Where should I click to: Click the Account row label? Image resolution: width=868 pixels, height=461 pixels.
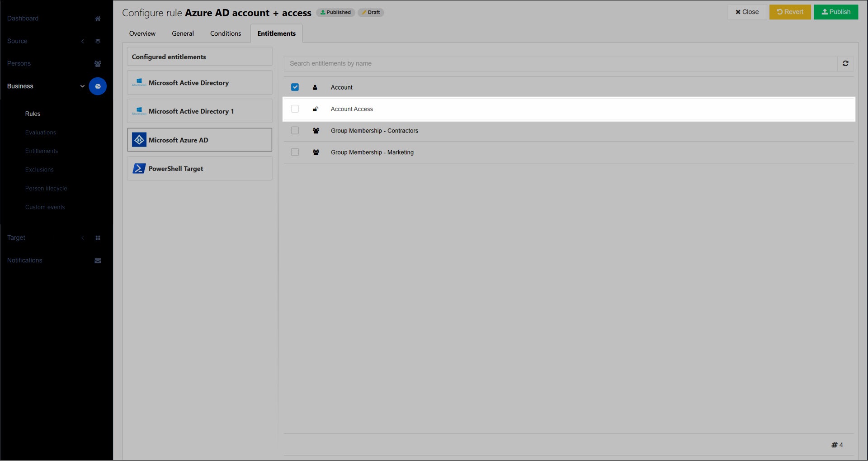pyautogui.click(x=341, y=87)
